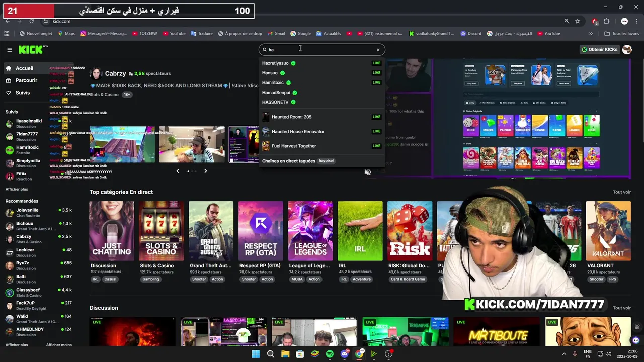Reload the kick.com page
The height and width of the screenshot is (362, 644).
point(31,21)
